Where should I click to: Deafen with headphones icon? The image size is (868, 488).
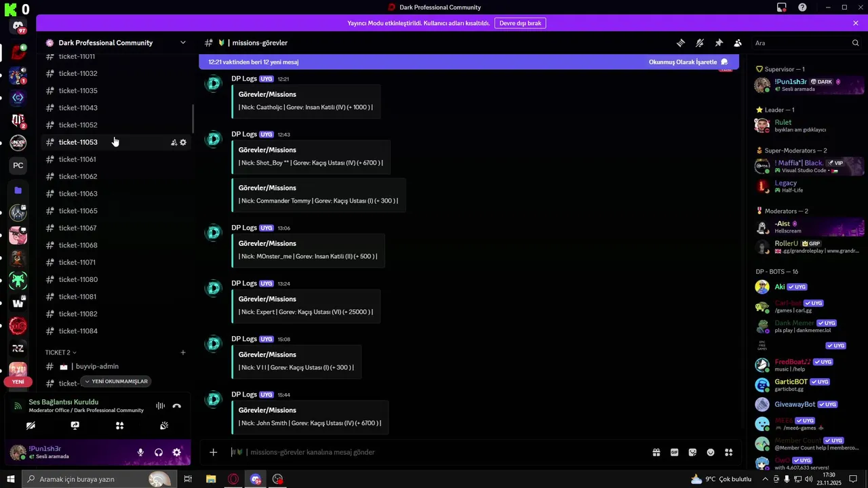[159, 453]
